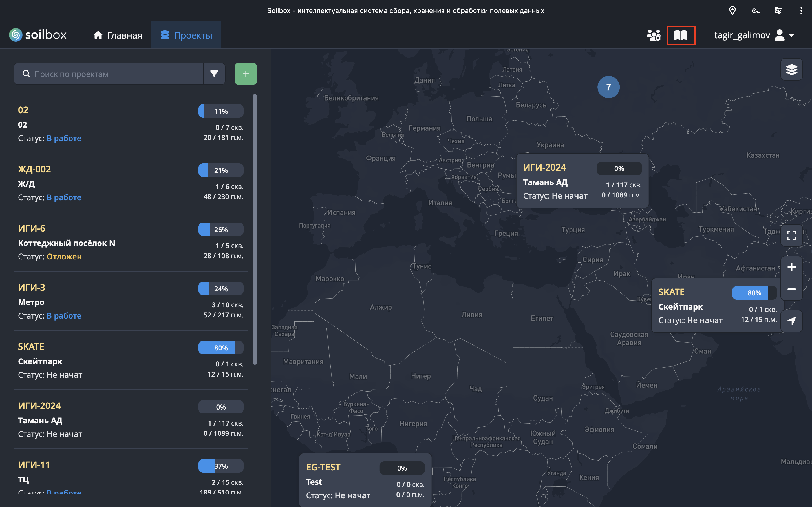Open browser three-dot menu
The height and width of the screenshot is (507, 812).
pos(801,11)
